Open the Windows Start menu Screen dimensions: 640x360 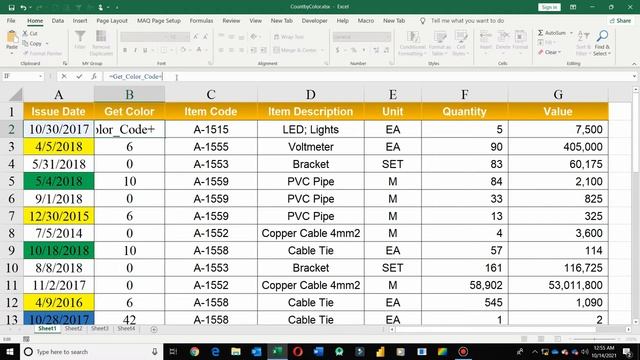[x=10, y=351]
